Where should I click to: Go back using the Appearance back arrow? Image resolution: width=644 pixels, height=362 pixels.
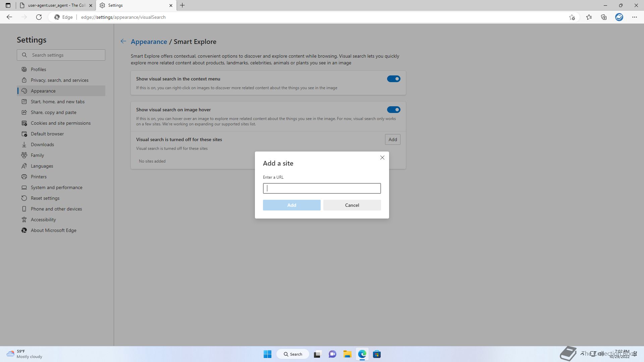123,41
